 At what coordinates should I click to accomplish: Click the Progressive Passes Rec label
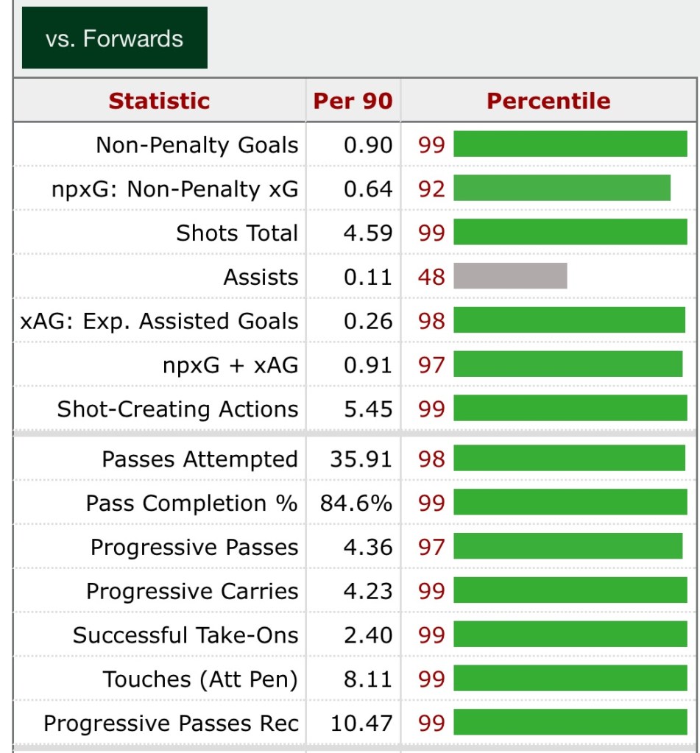pos(171,724)
